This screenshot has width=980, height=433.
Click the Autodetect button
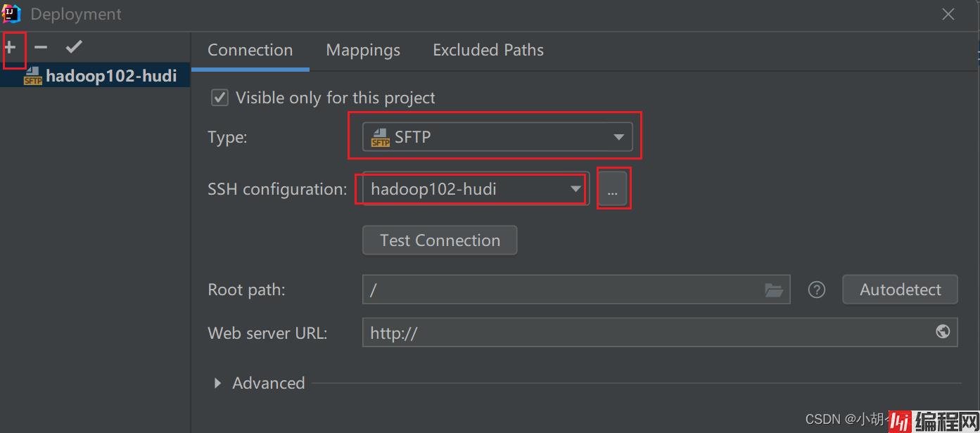pyautogui.click(x=900, y=290)
